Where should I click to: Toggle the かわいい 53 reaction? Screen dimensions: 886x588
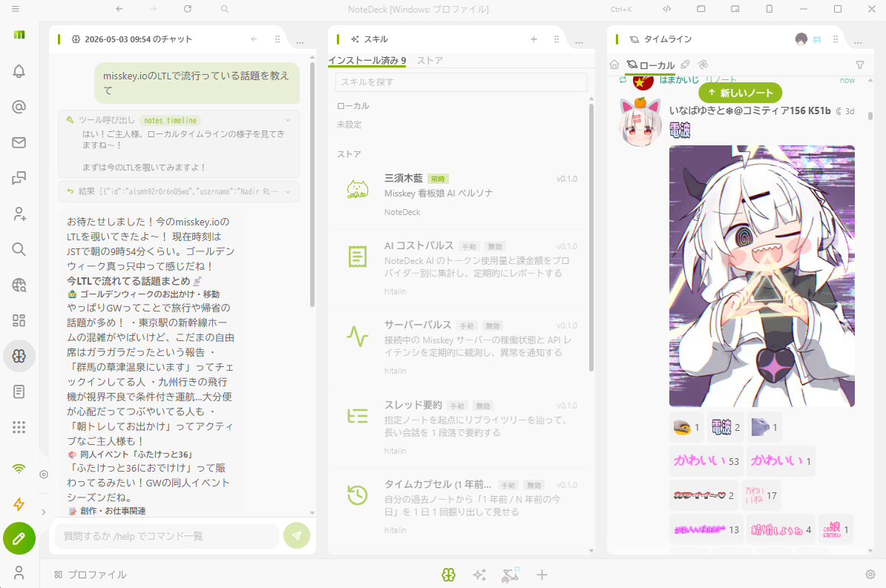(x=706, y=461)
